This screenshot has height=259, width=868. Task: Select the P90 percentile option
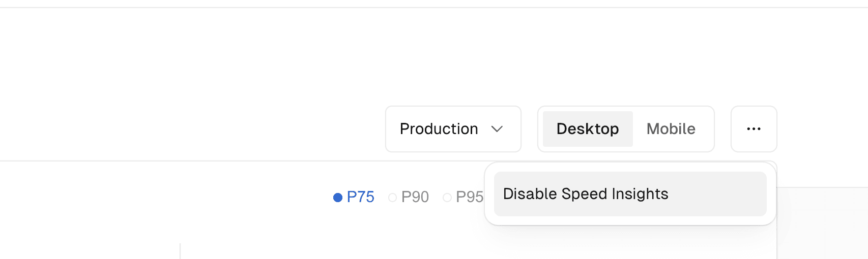[409, 197]
